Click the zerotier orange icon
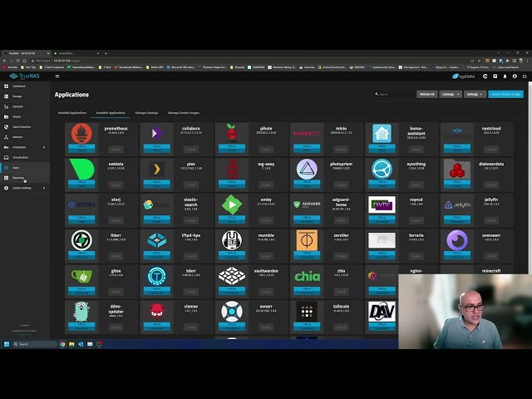532x399 pixels. click(x=307, y=240)
